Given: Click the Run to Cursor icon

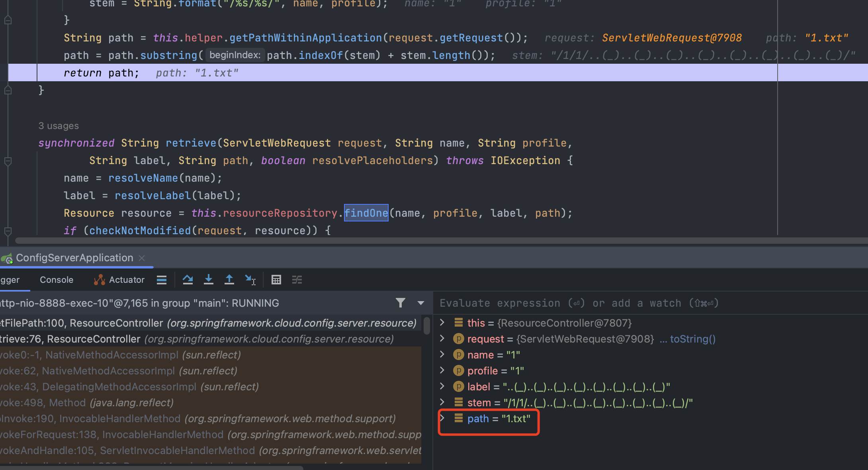Looking at the screenshot, I should coord(250,280).
